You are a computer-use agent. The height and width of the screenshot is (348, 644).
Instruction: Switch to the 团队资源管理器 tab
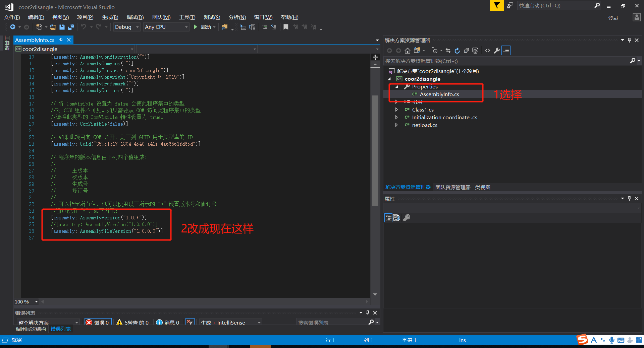click(452, 187)
